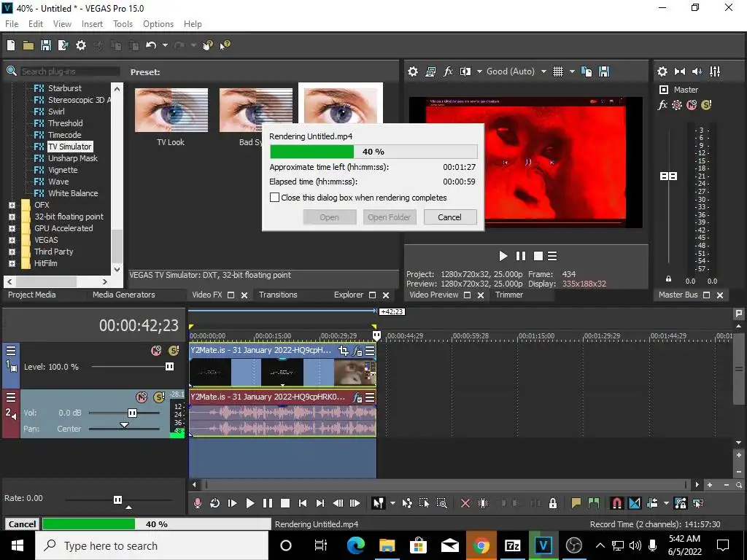The image size is (747, 560).
Task: Expand the OFX plug-in folder
Action: coord(12,205)
